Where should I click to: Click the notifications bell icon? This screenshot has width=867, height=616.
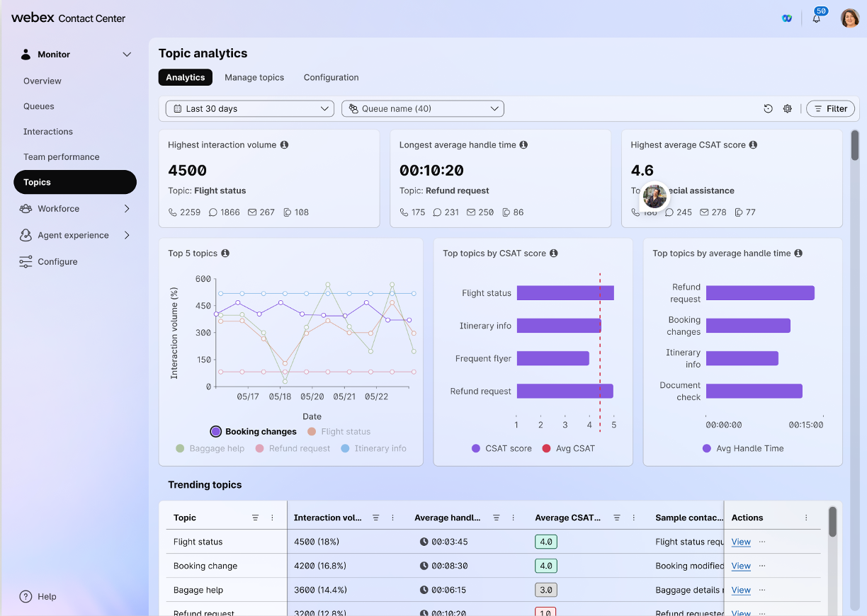point(816,18)
